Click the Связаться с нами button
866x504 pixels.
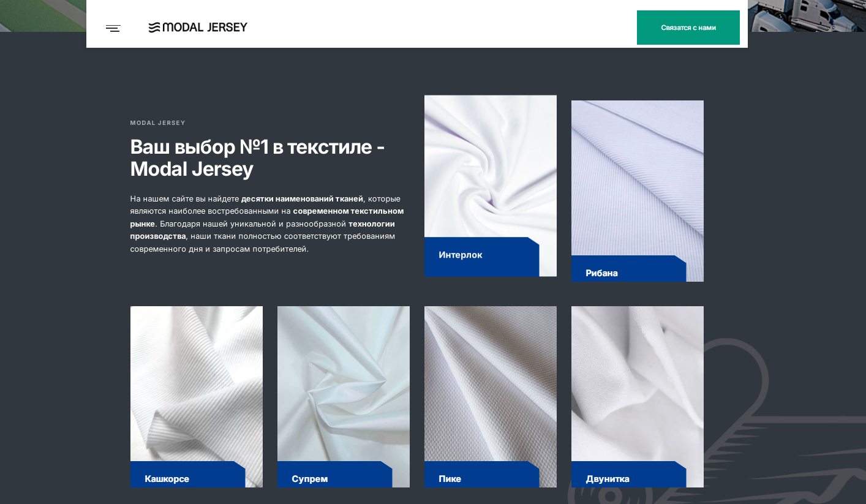point(688,28)
